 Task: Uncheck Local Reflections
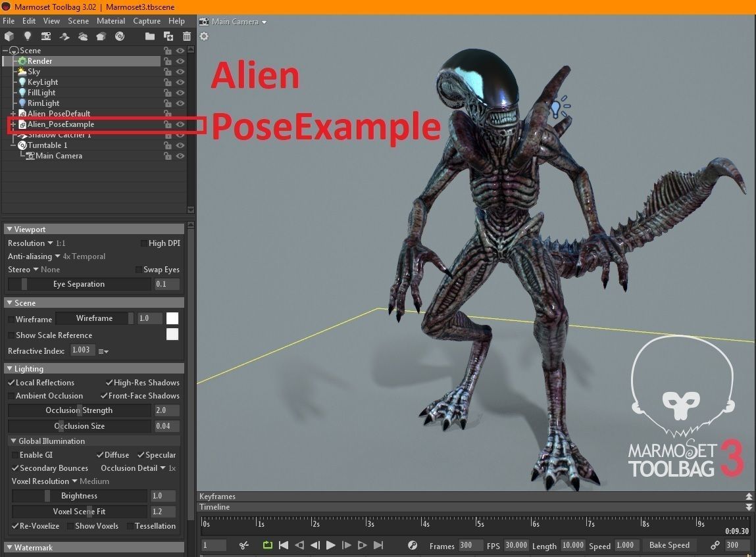[x=11, y=383]
